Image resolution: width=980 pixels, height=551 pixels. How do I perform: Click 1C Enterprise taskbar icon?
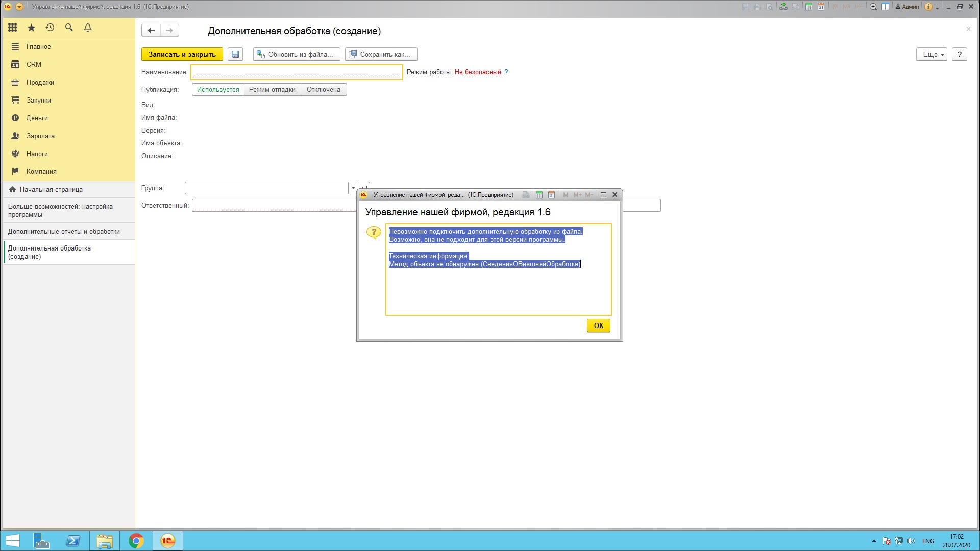pos(168,541)
